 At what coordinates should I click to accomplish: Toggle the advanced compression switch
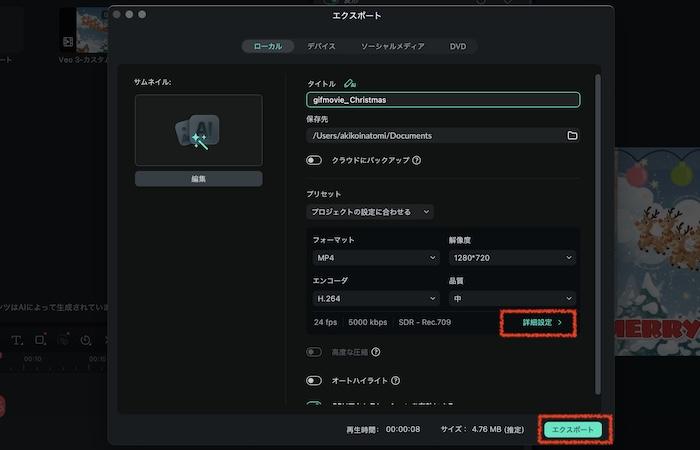(x=314, y=352)
